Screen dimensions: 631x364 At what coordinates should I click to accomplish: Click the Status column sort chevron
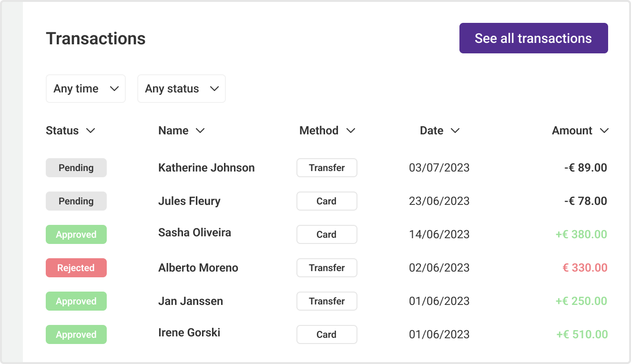point(91,131)
